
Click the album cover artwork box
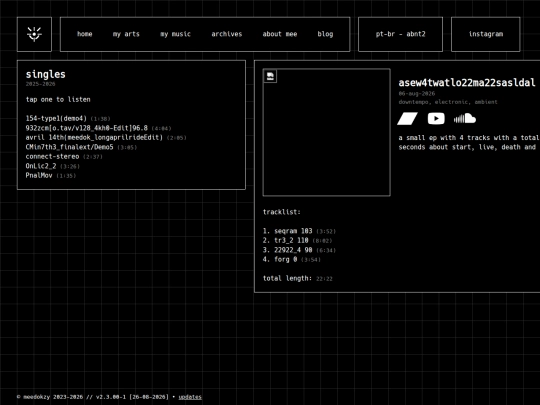pyautogui.click(x=326, y=132)
